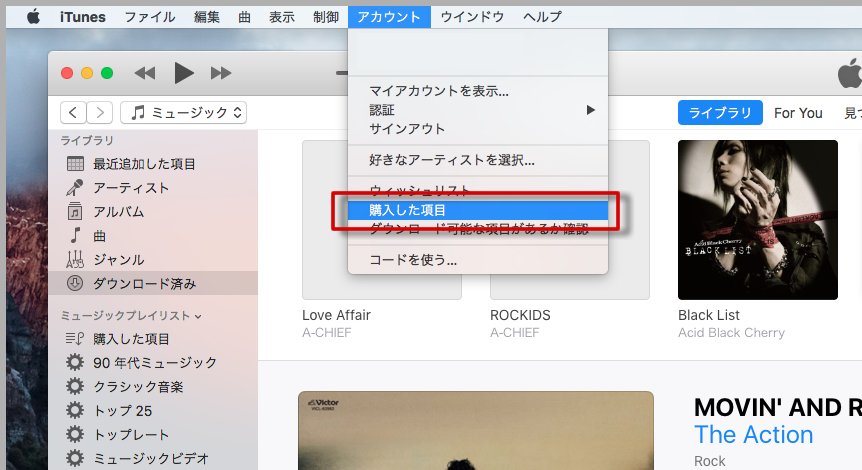862x470 pixels.
Task: Expand the 認証 submenu
Action: (x=478, y=110)
